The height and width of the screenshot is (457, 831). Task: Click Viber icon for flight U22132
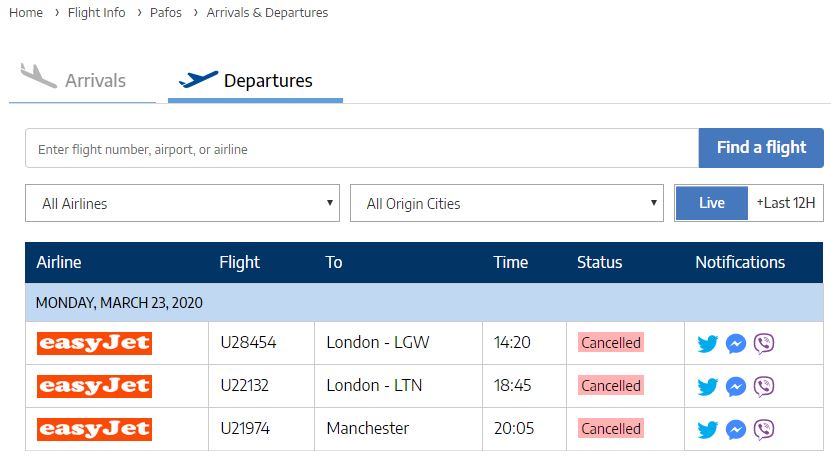coord(764,387)
